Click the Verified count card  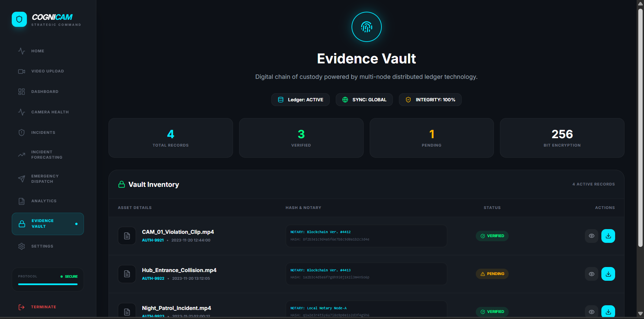[301, 138]
